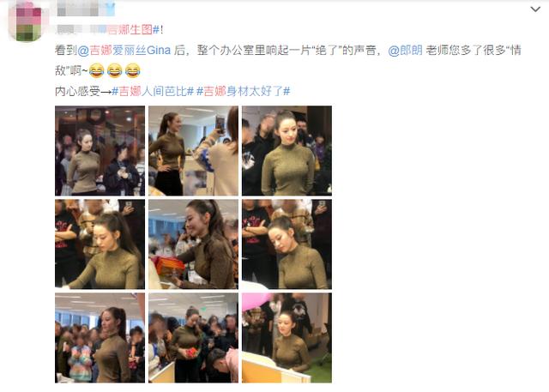Click the poster's pixelated avatar
This screenshot has height=392, width=549.
click(25, 22)
